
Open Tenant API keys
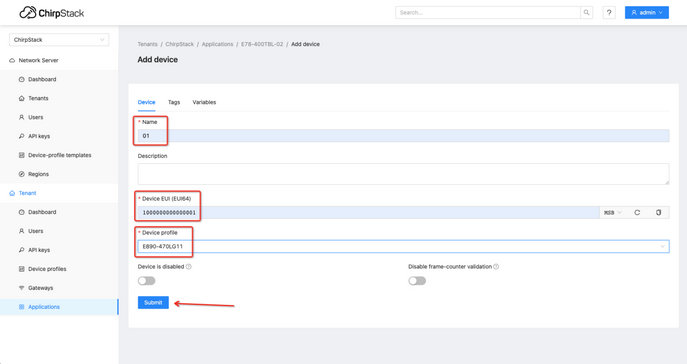(x=39, y=250)
